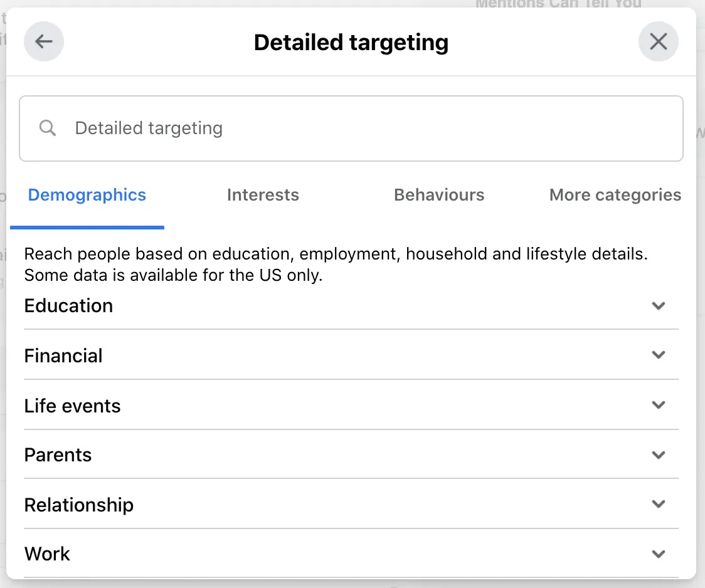Screen dimensions: 705x588
Task: Open the Parents section chevron
Action: tap(659, 454)
